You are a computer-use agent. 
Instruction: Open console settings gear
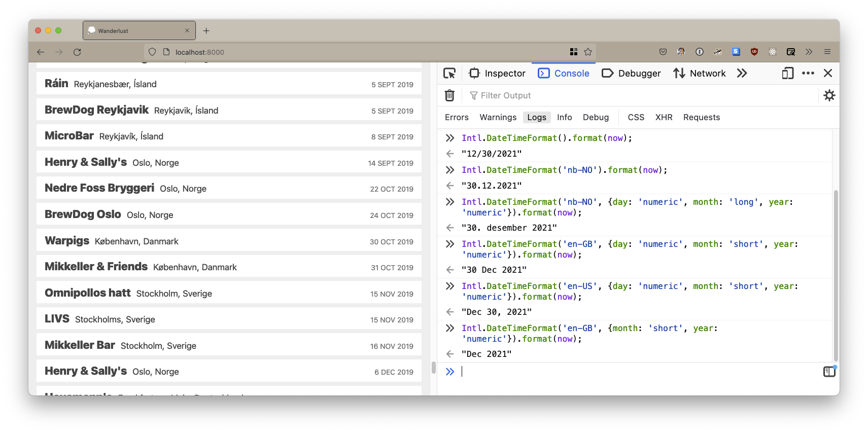point(829,95)
